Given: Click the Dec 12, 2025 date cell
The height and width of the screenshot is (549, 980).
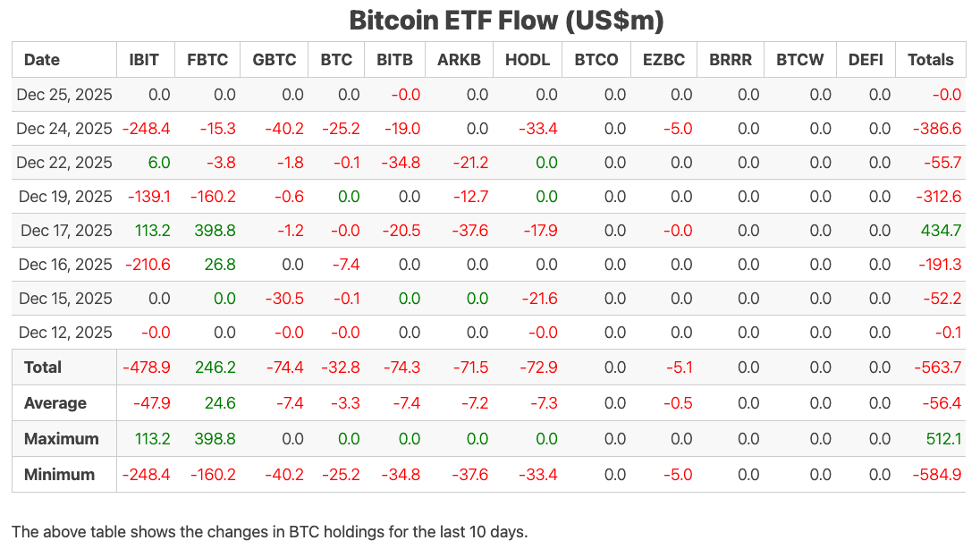Looking at the screenshot, I should tap(64, 333).
